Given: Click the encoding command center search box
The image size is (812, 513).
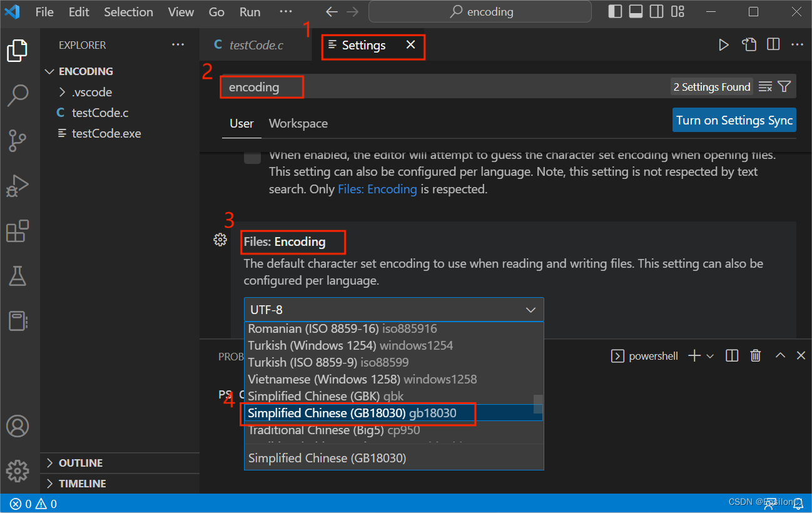Looking at the screenshot, I should pos(480,12).
